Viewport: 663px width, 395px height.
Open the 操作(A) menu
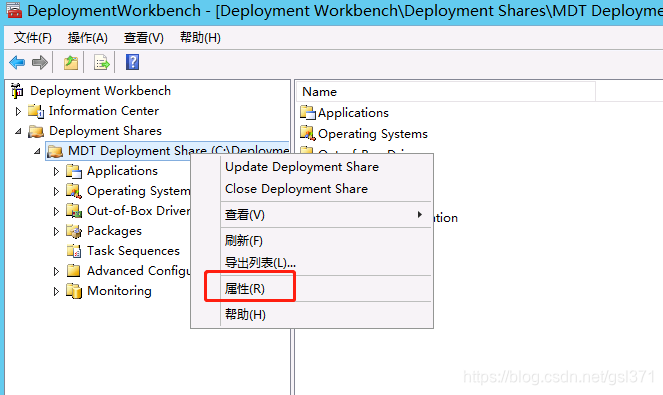88,38
